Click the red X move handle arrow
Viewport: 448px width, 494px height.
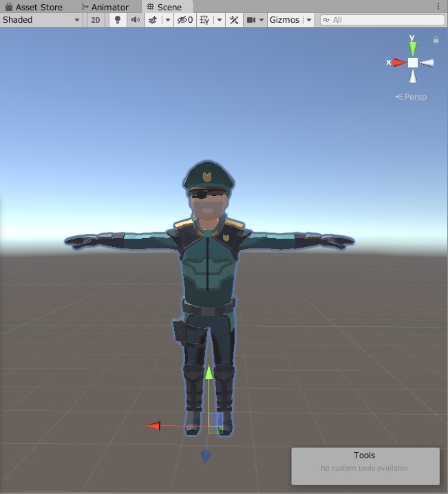(153, 426)
